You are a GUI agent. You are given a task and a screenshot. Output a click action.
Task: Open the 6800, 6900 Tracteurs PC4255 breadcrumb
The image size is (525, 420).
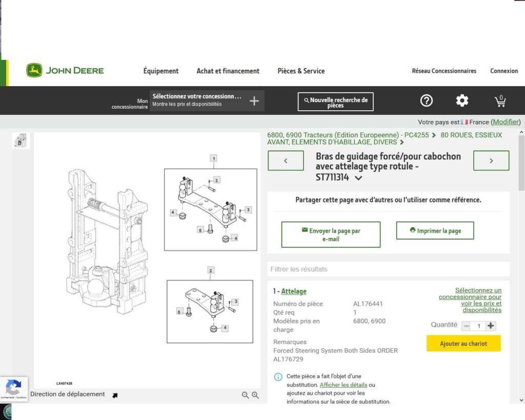coord(348,135)
